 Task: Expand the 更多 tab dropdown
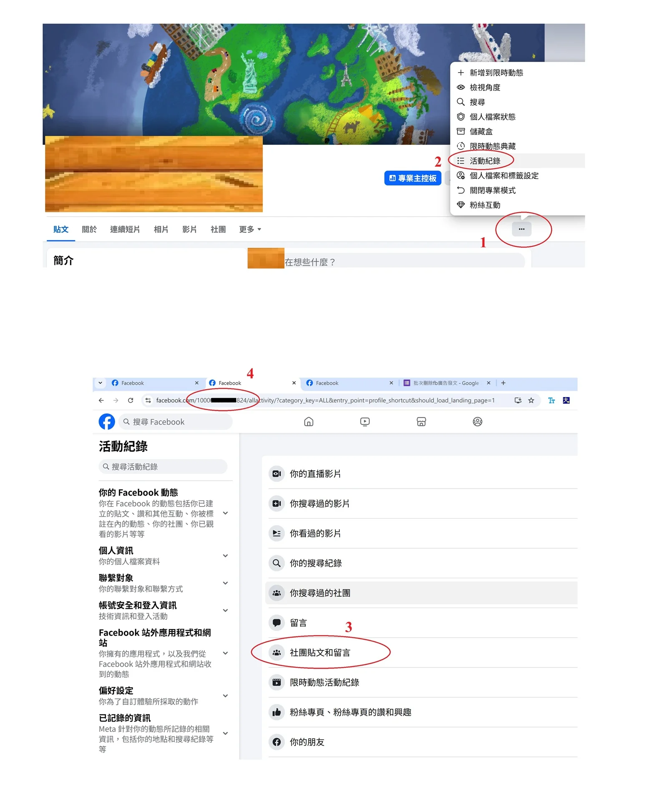pyautogui.click(x=250, y=229)
